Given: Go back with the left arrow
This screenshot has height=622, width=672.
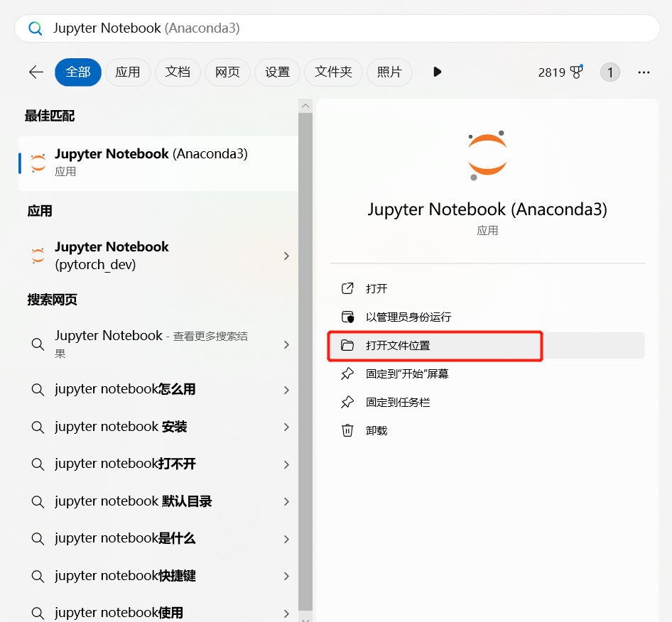Looking at the screenshot, I should [x=36, y=72].
